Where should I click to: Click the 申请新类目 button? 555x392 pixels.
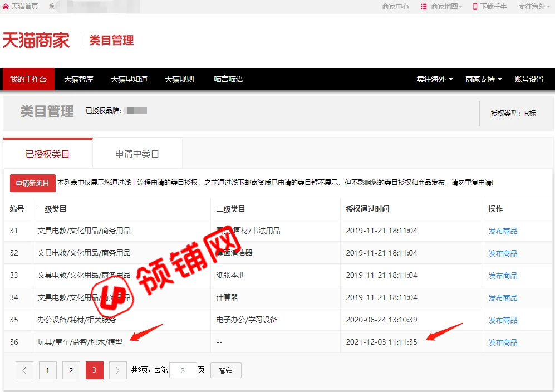point(32,183)
